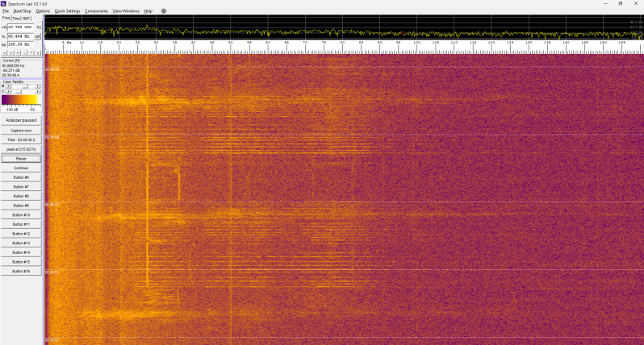The image size is (644, 345).
Task: Click Button #10
Action: 21,215
